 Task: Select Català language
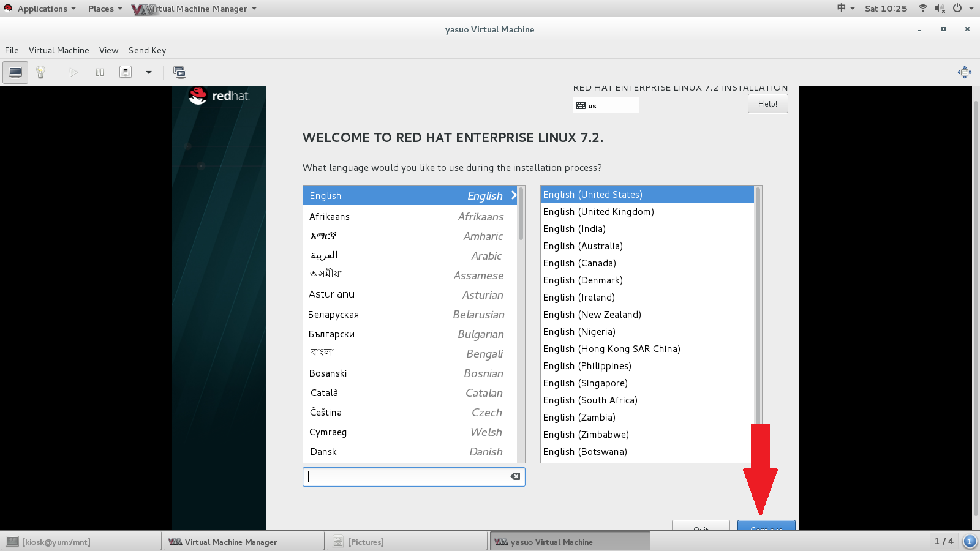(410, 393)
